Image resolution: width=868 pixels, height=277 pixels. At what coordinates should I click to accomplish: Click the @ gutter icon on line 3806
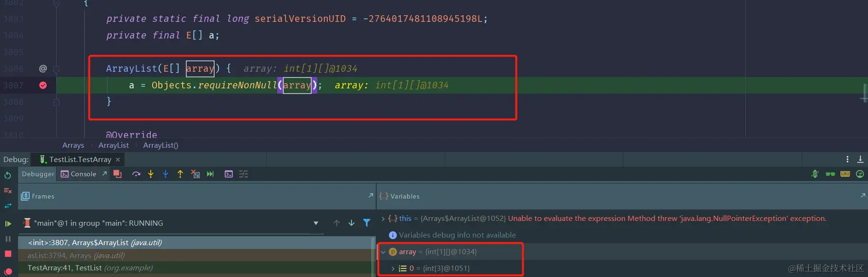43,68
